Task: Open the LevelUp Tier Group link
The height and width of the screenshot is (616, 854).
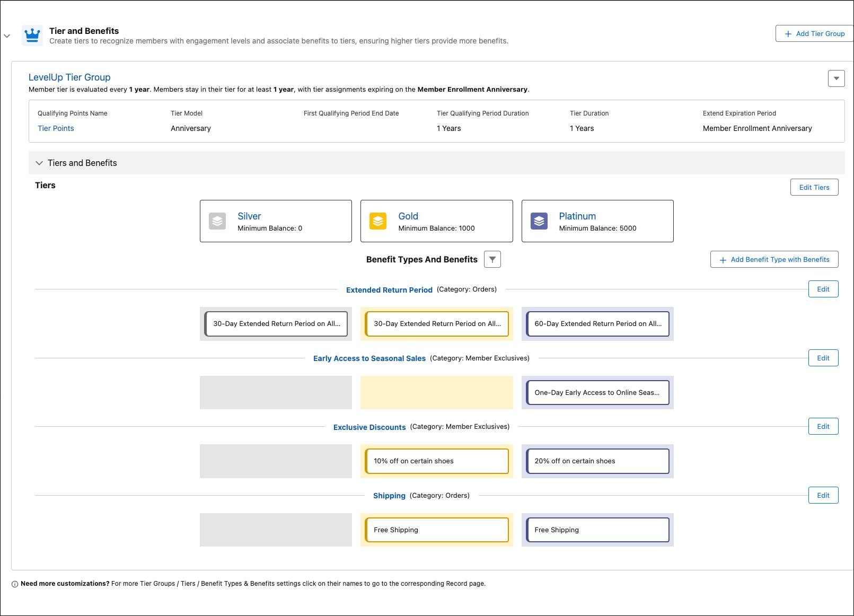Action: [69, 77]
